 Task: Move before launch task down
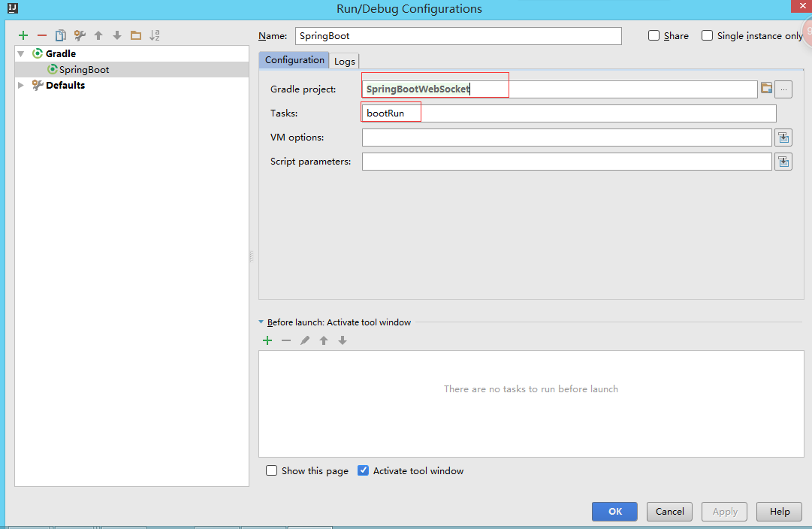(343, 340)
